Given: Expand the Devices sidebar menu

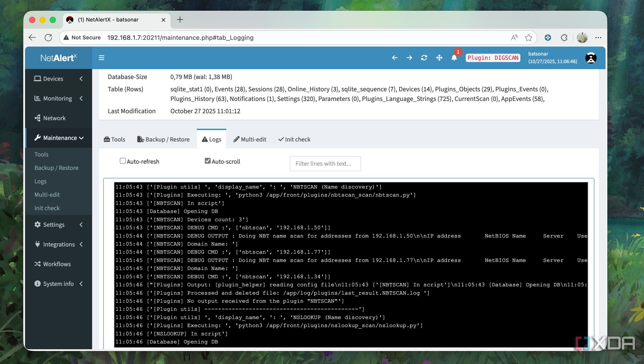Looking at the screenshot, I should click(59, 79).
